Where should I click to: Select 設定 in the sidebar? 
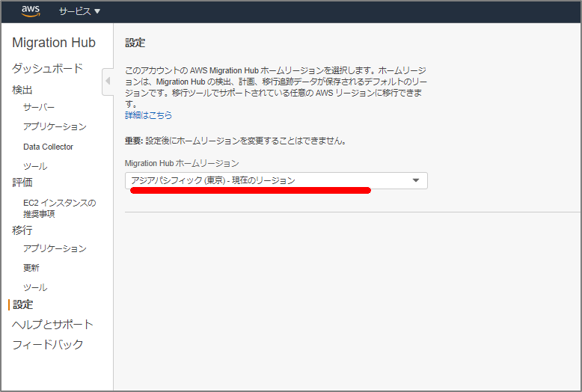pos(22,304)
